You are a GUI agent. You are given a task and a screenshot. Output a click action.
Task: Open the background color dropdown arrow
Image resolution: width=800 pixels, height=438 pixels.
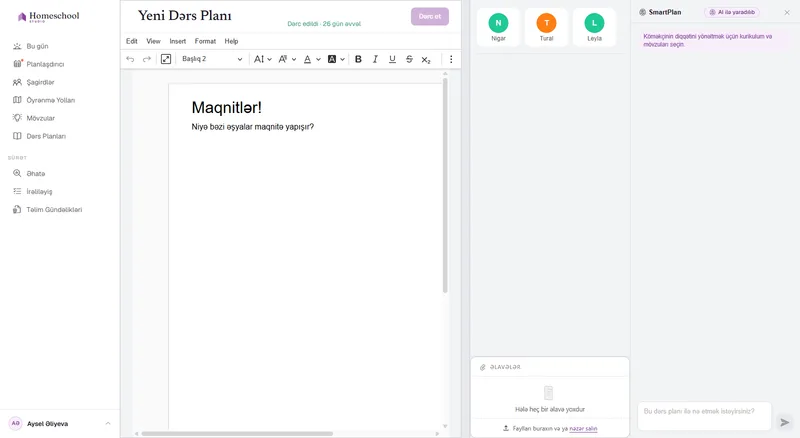[342, 60]
